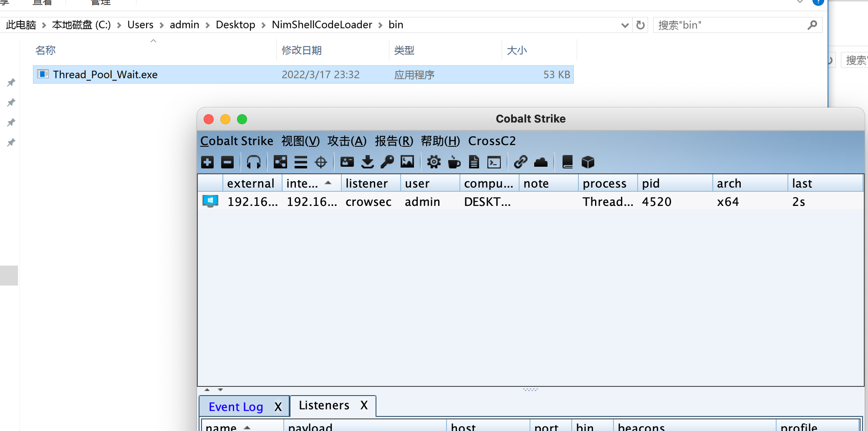Sort sessions by process column
Viewport: 868px width, 431px height.
click(608, 183)
